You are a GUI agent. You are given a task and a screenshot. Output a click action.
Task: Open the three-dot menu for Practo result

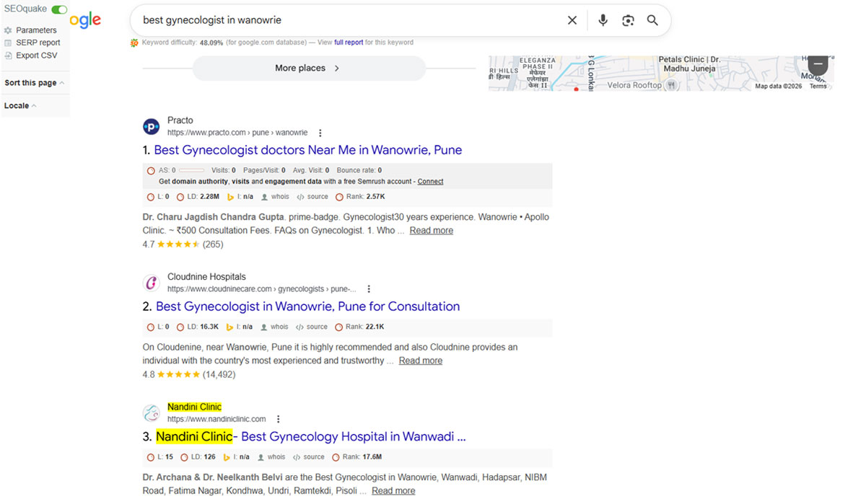click(320, 133)
